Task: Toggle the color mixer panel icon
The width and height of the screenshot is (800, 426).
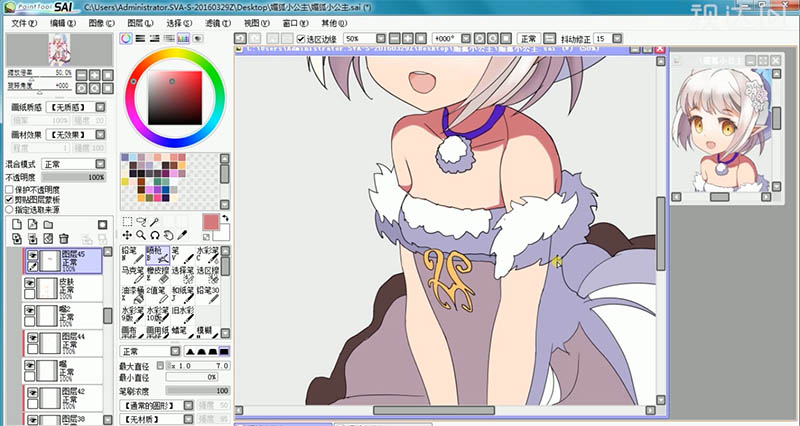Action: (x=169, y=39)
